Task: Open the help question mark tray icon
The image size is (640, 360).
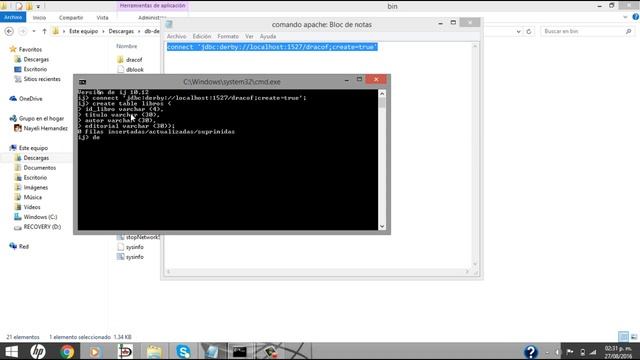Action: (531, 351)
